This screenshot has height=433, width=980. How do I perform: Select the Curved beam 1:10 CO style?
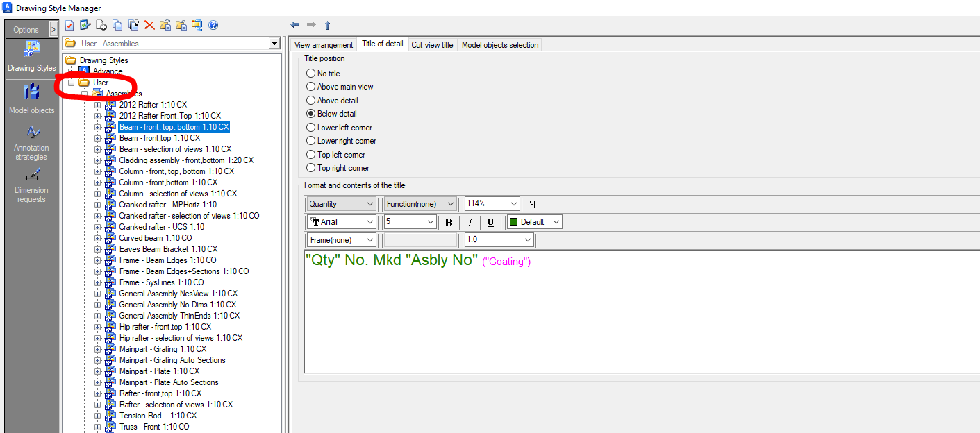click(155, 237)
